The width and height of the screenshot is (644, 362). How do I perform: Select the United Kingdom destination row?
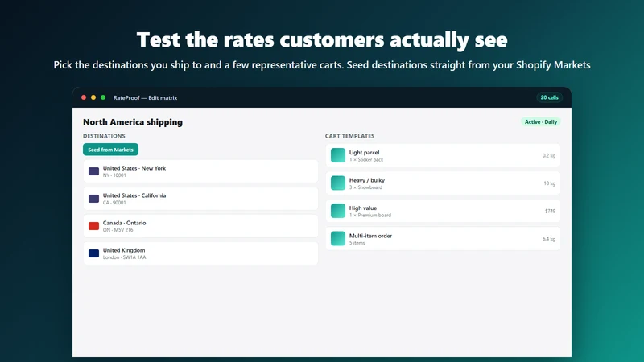tap(200, 253)
